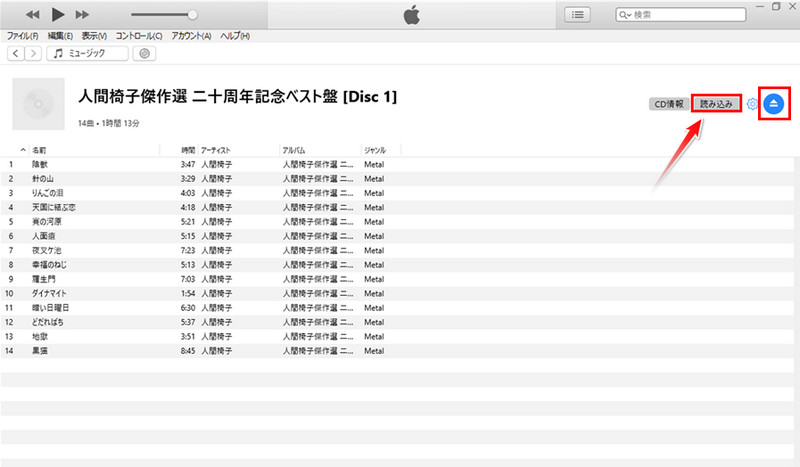
Task: Click the album cell in 羅生門 row
Action: (318, 279)
